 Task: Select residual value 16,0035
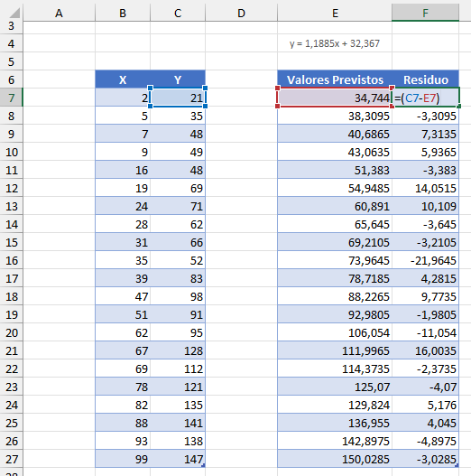coord(425,350)
